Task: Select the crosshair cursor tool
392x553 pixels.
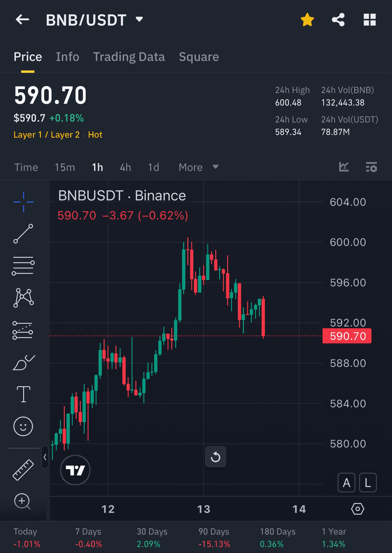Action: (24, 202)
